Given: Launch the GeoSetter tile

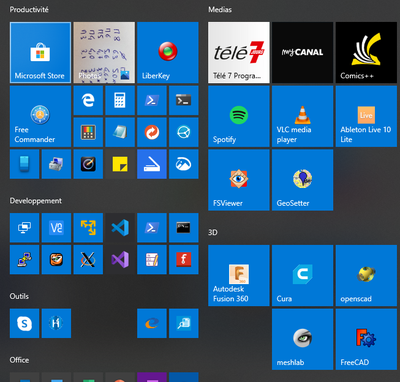Looking at the screenshot, I should coord(302,180).
